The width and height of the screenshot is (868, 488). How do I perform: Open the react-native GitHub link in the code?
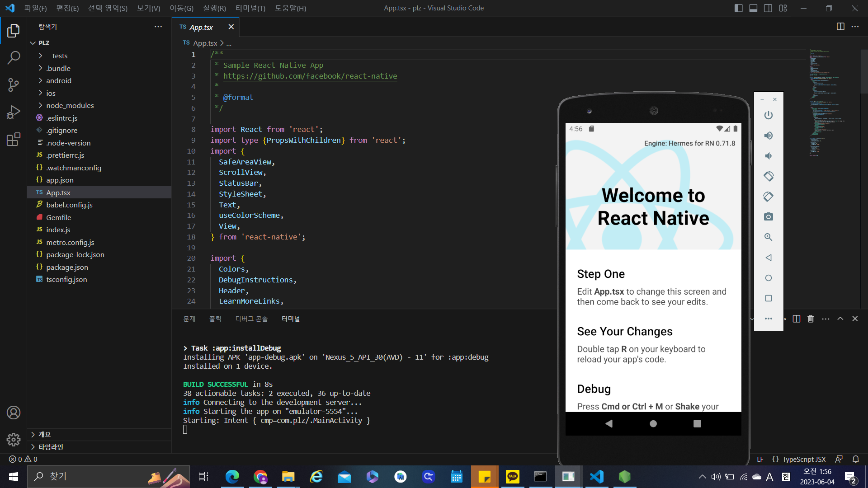[310, 76]
